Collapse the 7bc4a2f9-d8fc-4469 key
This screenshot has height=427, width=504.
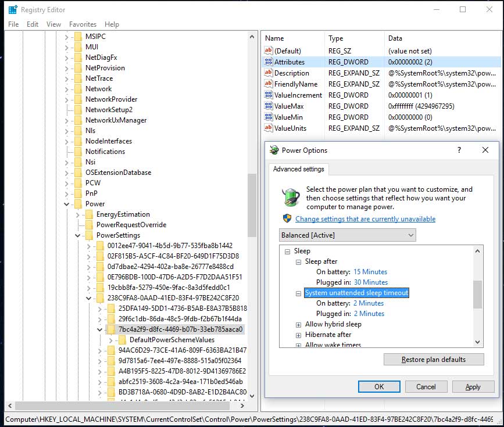(99, 329)
